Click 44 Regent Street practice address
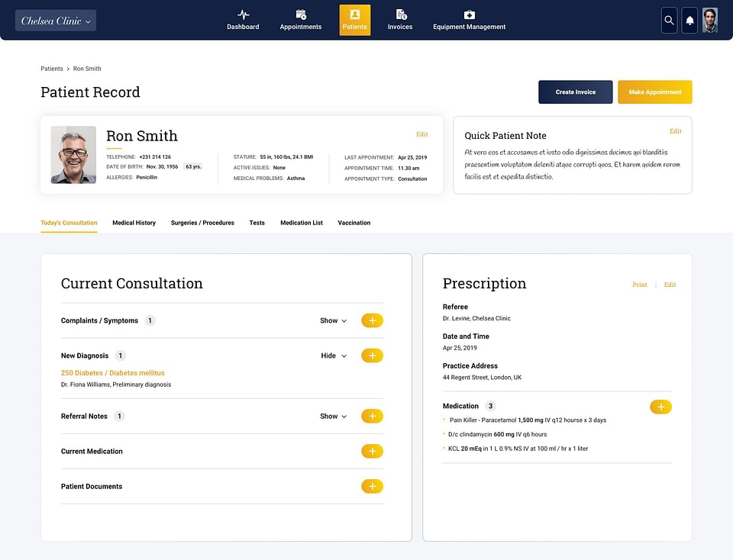The width and height of the screenshot is (733, 560). (x=482, y=378)
